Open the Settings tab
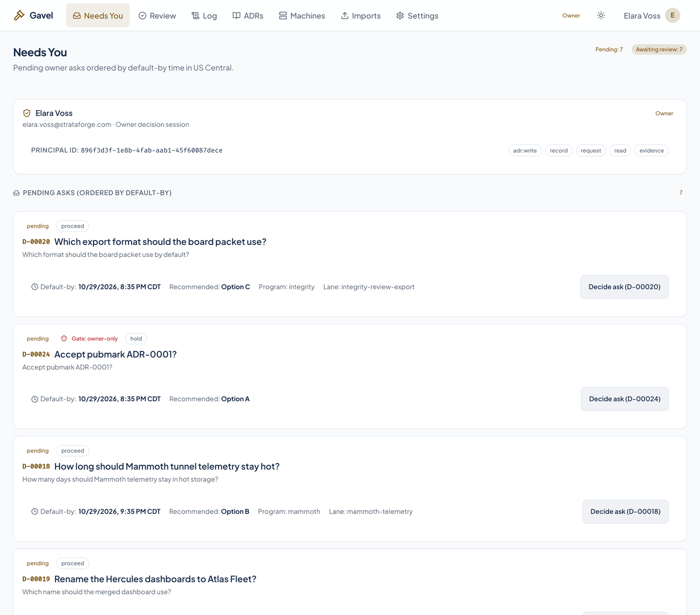 coord(417,16)
